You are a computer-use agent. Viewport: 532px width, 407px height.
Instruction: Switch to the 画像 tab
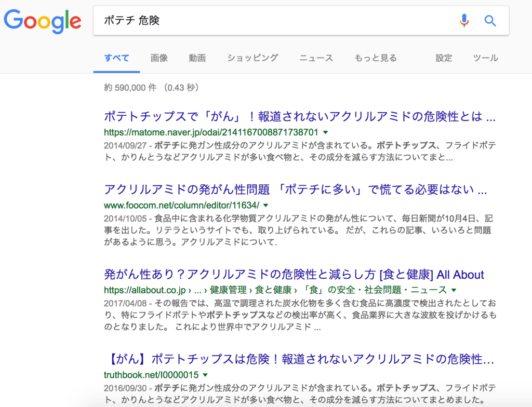pos(159,58)
